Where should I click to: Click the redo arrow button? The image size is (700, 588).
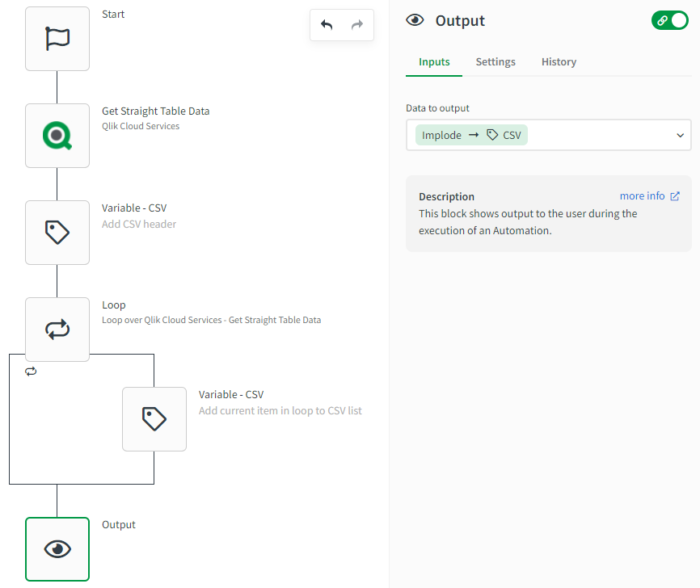pyautogui.click(x=356, y=25)
